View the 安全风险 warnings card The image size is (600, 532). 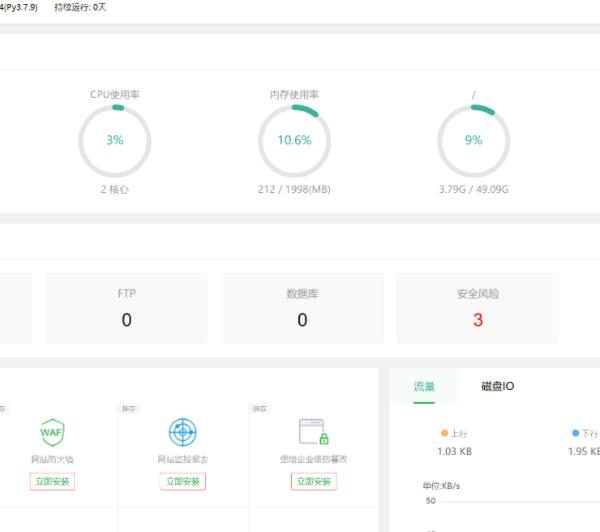coord(478,308)
